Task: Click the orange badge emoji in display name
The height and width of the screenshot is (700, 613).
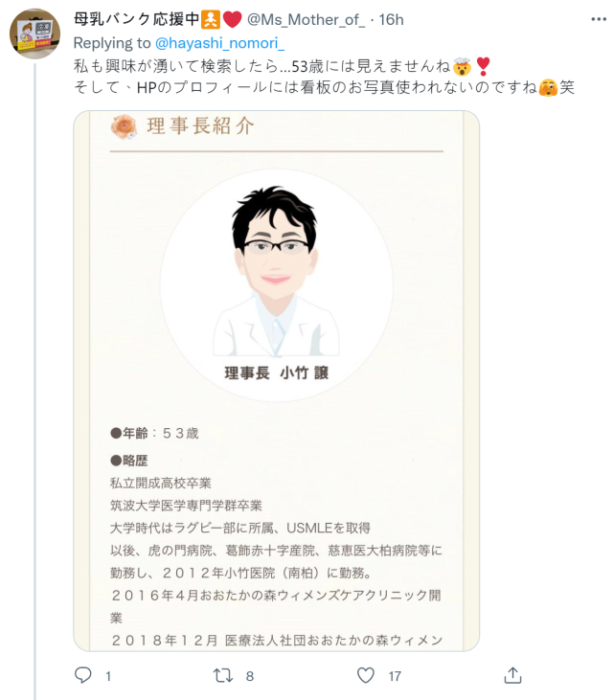Action: pos(211,20)
